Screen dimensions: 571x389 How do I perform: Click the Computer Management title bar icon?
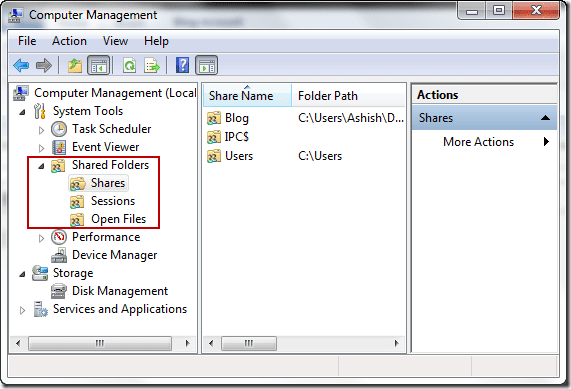(x=15, y=15)
